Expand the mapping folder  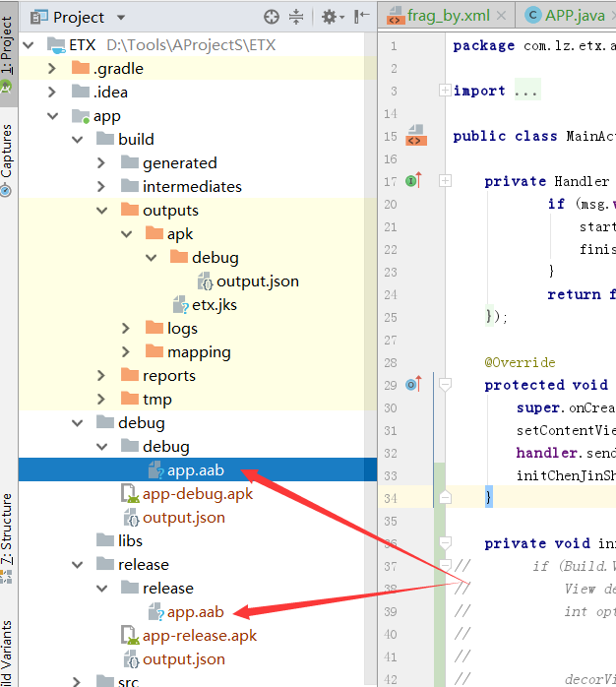(126, 351)
